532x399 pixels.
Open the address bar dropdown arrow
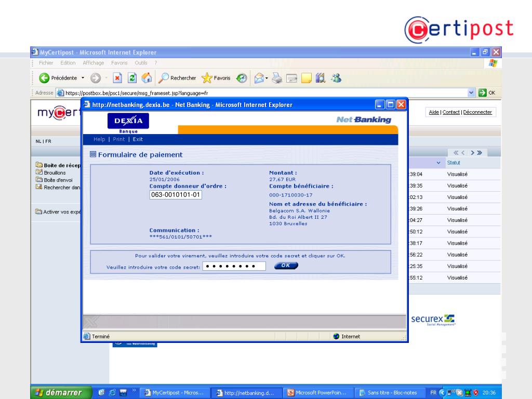471,92
